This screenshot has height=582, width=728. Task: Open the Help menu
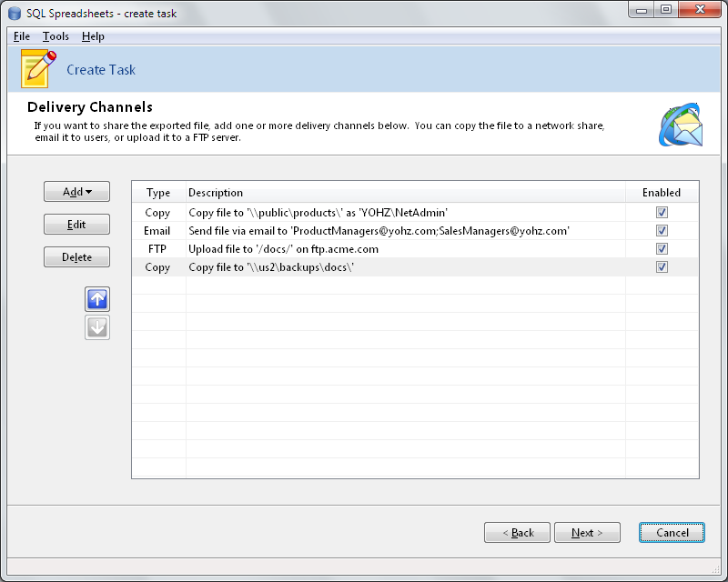(93, 36)
